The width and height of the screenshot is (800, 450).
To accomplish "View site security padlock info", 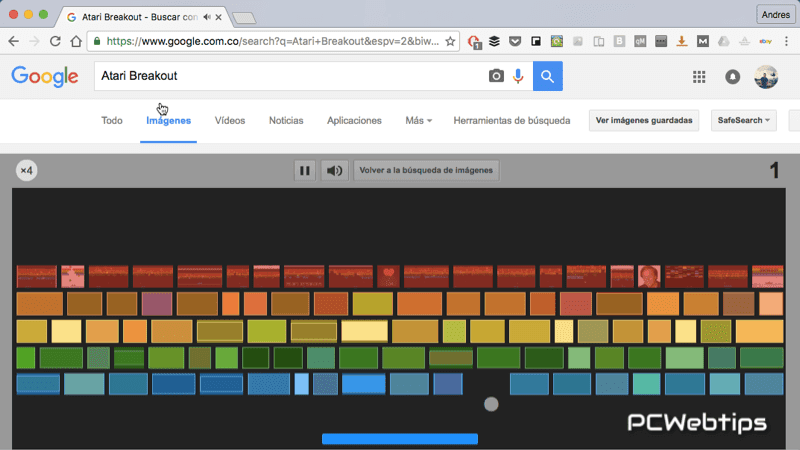I will pyautogui.click(x=97, y=41).
